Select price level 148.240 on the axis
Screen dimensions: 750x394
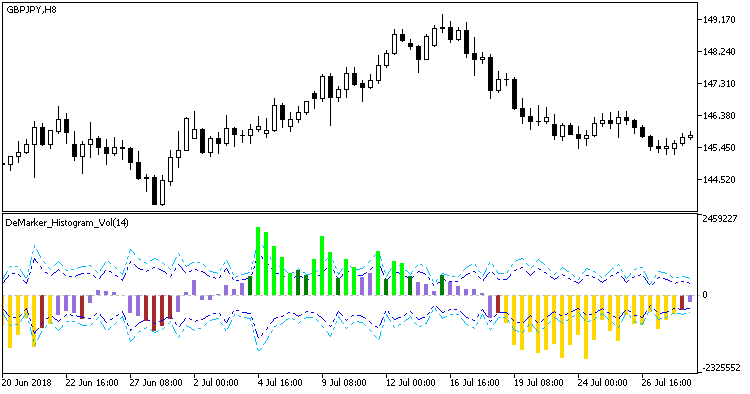tap(719, 52)
